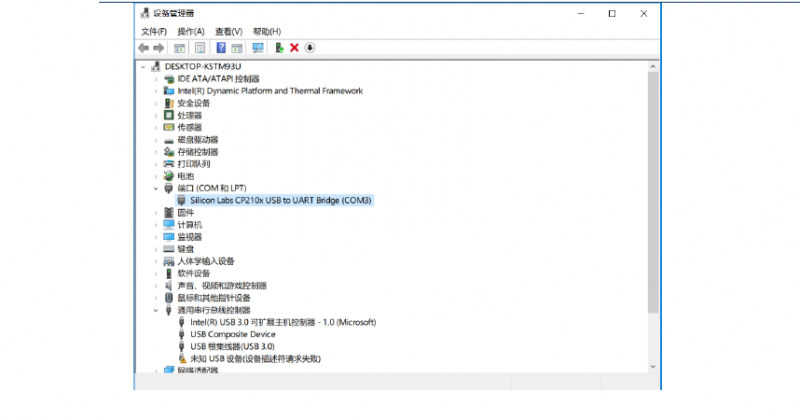Click the computer icon beside DESKTOP-K5TM93U
This screenshot has height=419, width=800.
156,66
